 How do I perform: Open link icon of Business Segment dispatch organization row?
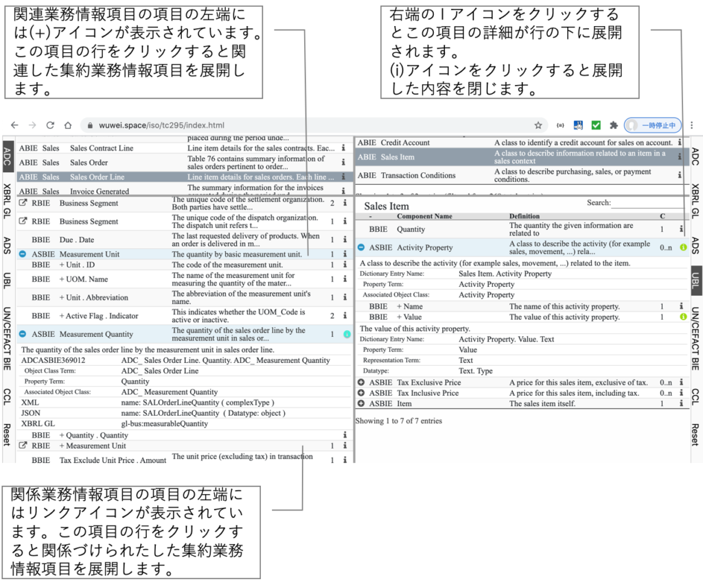tap(23, 222)
